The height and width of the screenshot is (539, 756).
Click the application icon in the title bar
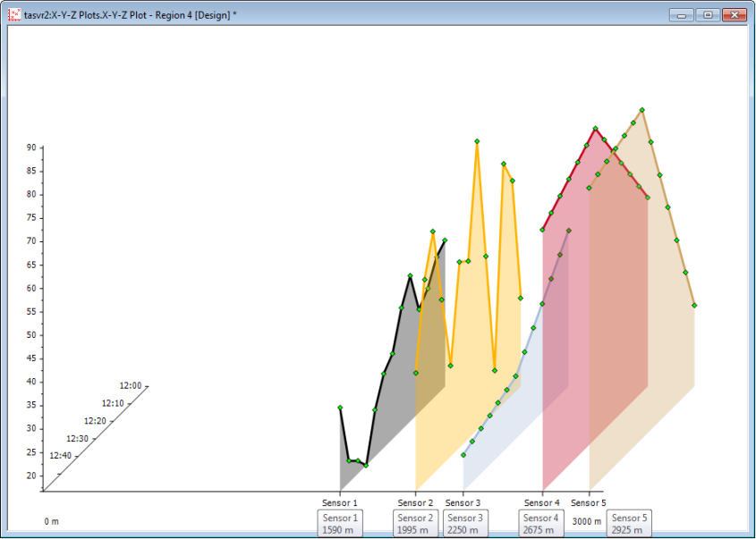(14, 15)
